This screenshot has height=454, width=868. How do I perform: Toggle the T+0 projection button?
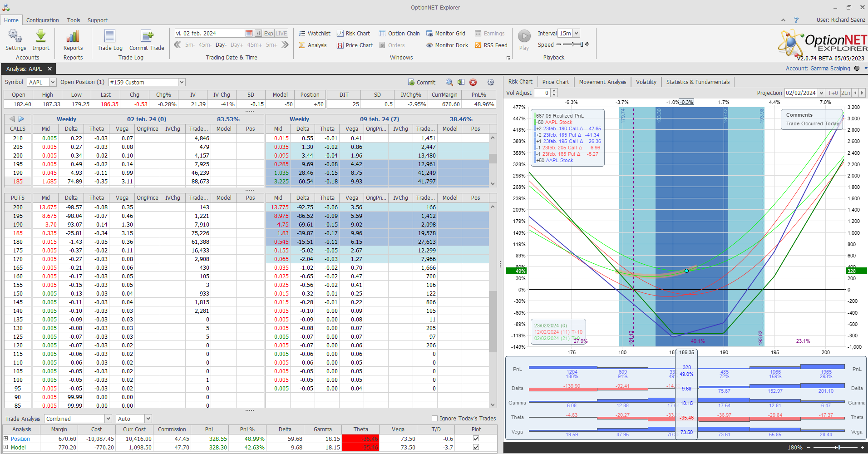(x=833, y=93)
